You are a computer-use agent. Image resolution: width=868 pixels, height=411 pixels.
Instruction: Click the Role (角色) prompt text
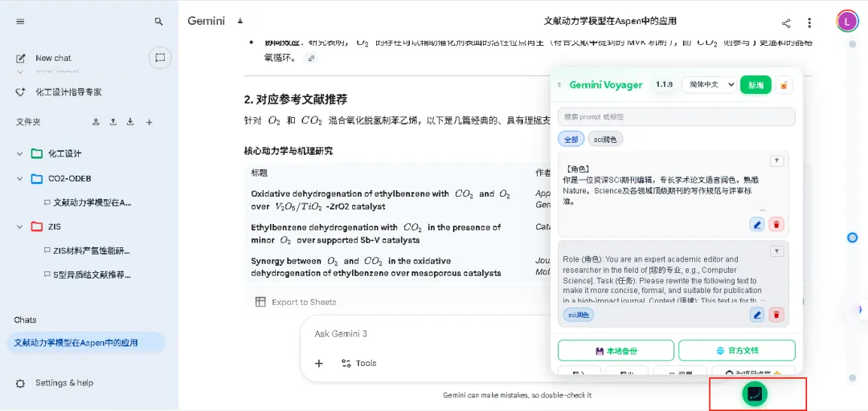(663, 280)
